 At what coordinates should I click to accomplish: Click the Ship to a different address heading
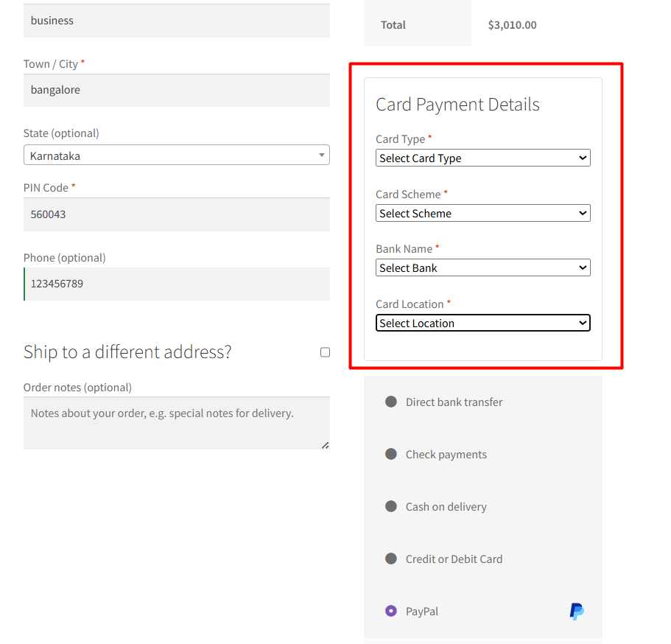127,352
